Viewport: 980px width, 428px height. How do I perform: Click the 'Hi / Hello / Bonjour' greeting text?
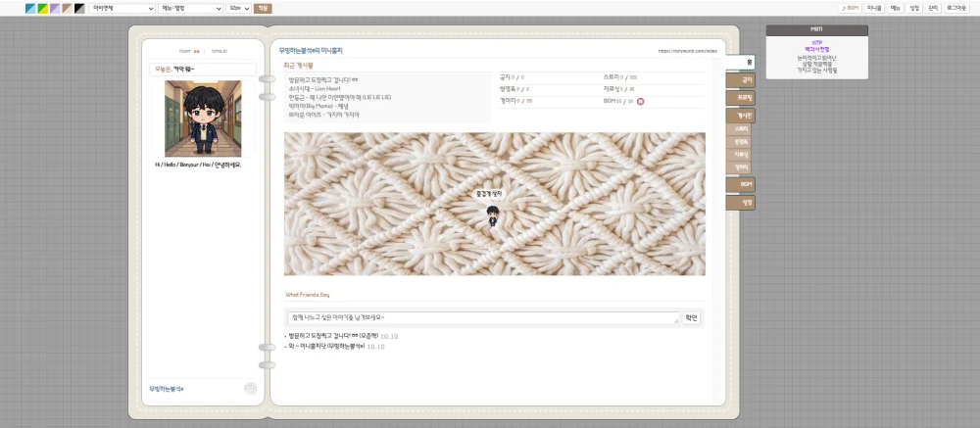click(198, 165)
